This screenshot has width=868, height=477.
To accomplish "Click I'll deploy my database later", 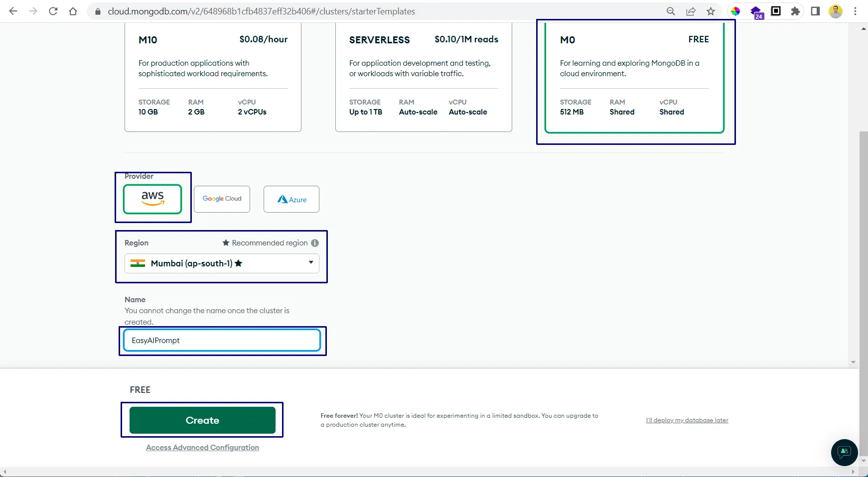I will [687, 420].
